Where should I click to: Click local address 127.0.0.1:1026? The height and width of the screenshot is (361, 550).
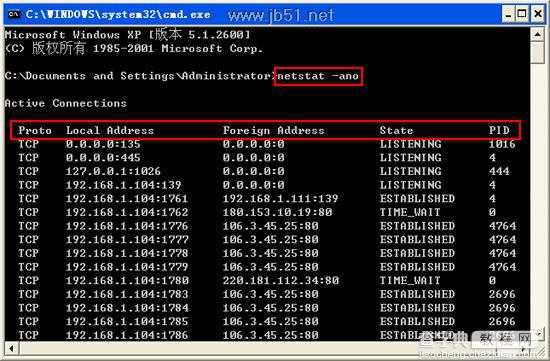(x=113, y=172)
